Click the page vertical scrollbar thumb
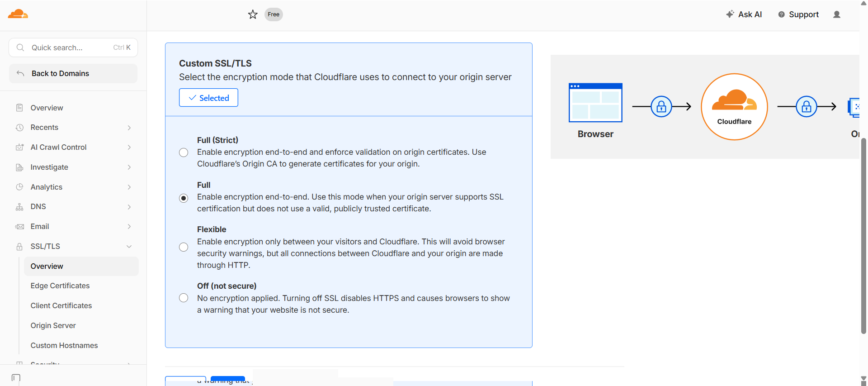 pos(863,235)
